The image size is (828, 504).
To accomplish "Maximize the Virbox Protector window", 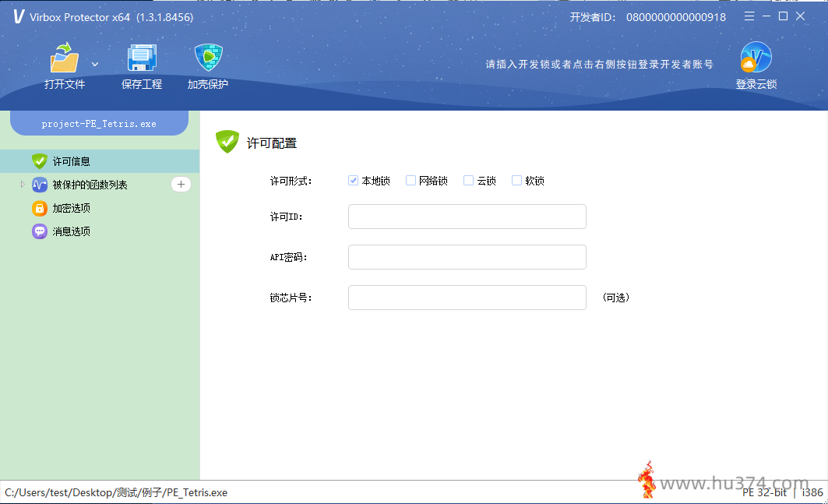I will click(x=783, y=16).
